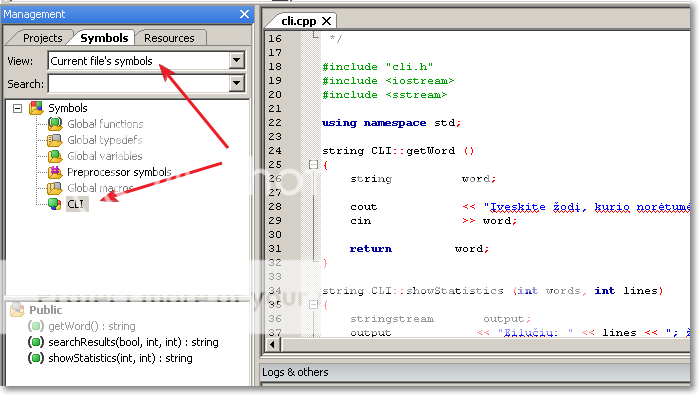Image resolution: width=699 pixels, height=395 pixels.
Task: Click 'cin' on line 29
Action: pos(360,221)
